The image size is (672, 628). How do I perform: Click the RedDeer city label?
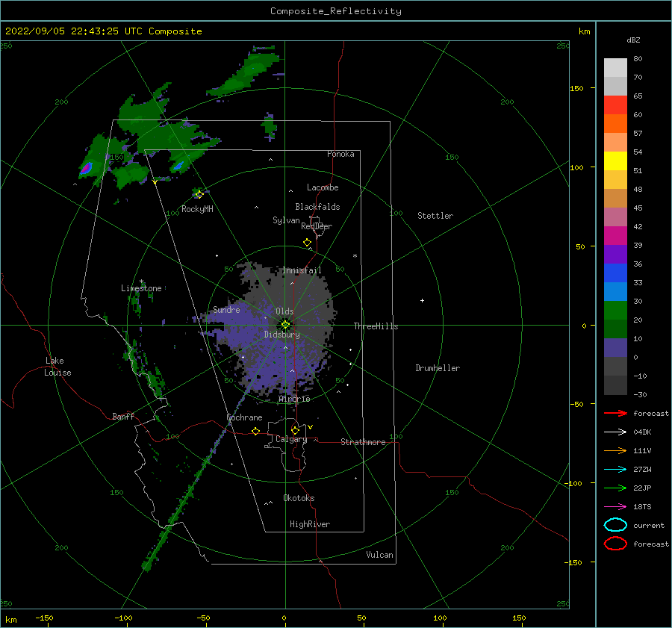click(317, 226)
